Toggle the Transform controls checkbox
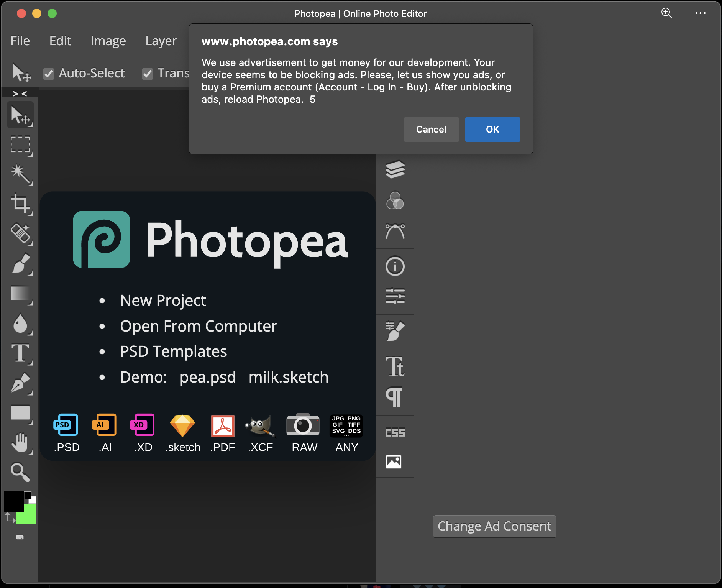The image size is (722, 588). click(148, 74)
